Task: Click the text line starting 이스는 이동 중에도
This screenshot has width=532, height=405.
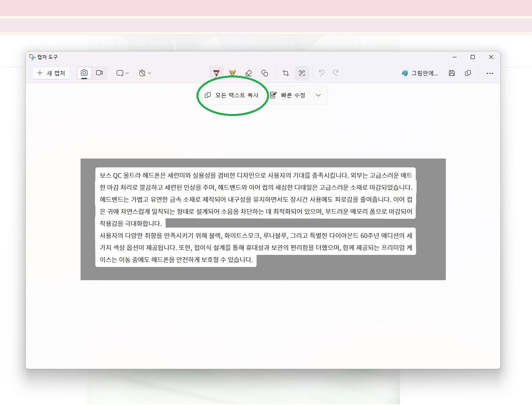Action: [x=176, y=260]
